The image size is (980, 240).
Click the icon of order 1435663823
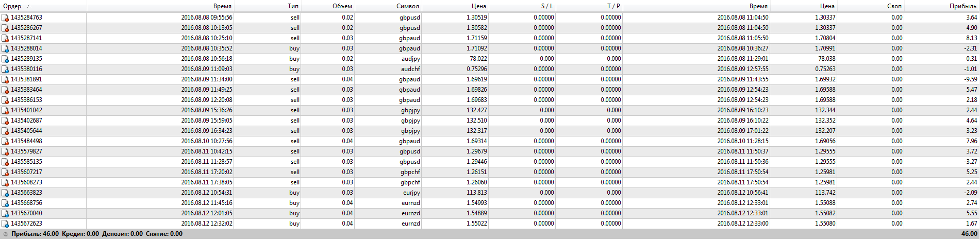[5, 193]
